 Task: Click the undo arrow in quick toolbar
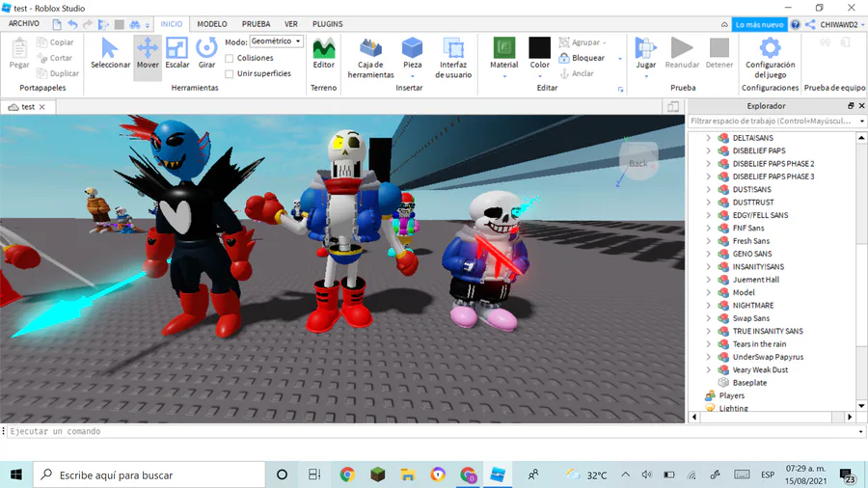72,24
